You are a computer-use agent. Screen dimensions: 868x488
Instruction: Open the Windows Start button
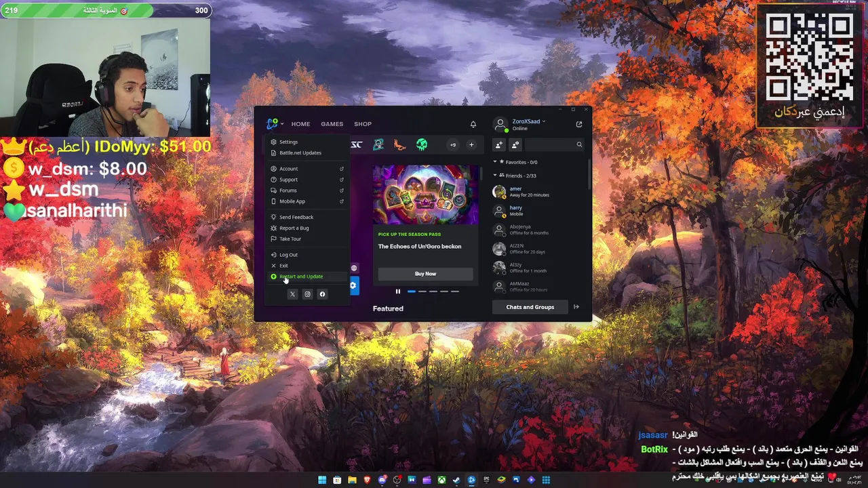click(x=322, y=480)
